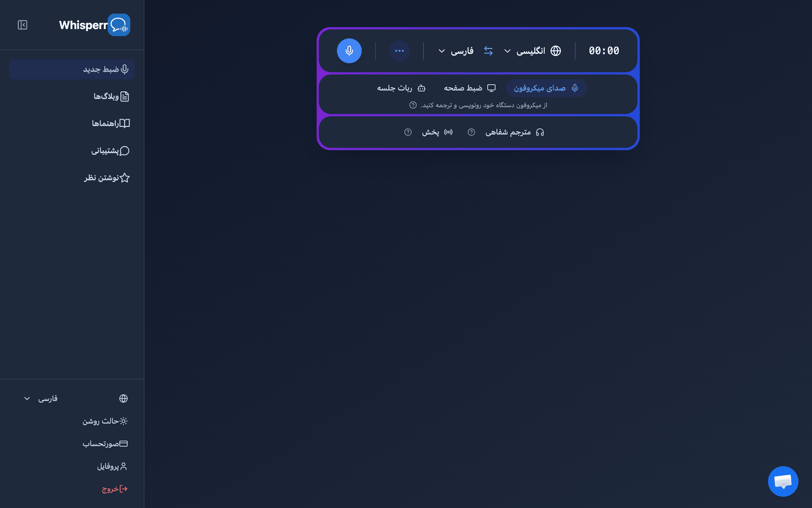Viewport: 812px width, 508px height.
Task: Click the red logout arrow icon
Action: (123, 489)
